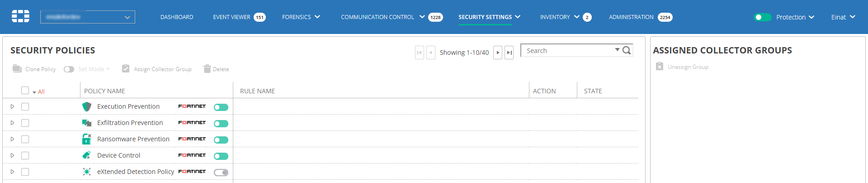This screenshot has width=868, height=183.
Task: Click the Delete trash icon
Action: tap(207, 69)
